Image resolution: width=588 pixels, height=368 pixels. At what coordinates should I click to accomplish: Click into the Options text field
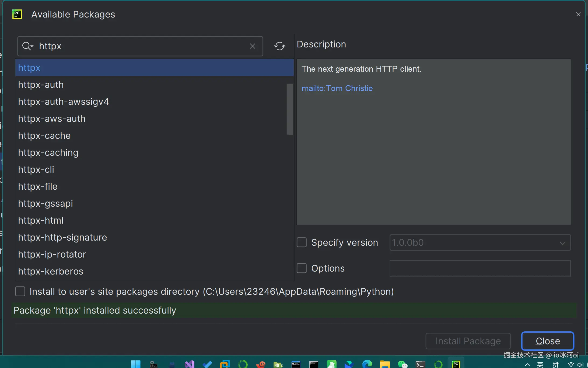(x=480, y=268)
